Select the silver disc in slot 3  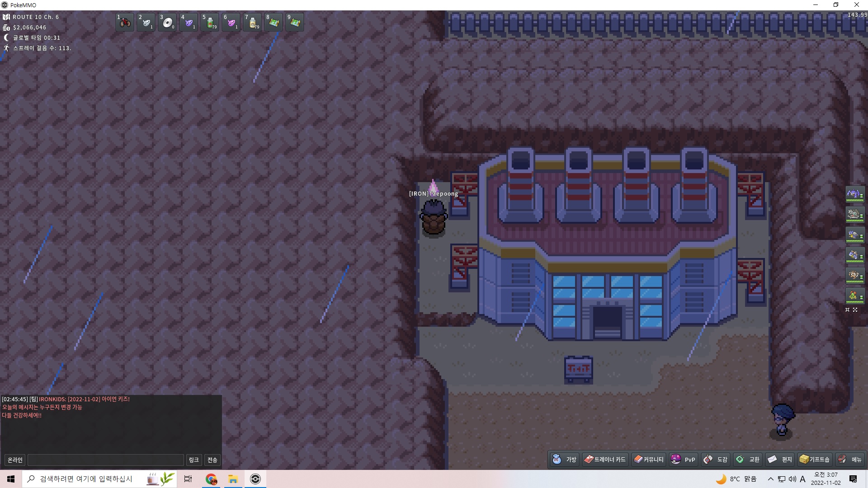coord(167,22)
